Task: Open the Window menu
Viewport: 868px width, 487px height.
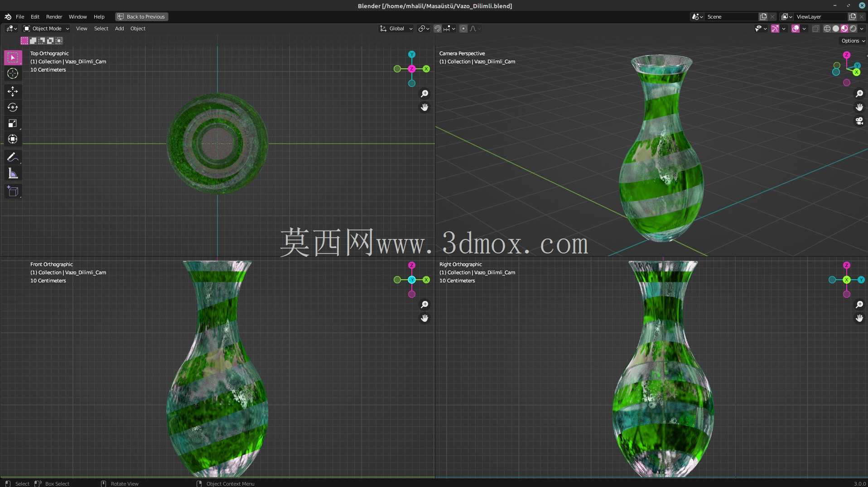Action: pyautogui.click(x=77, y=17)
